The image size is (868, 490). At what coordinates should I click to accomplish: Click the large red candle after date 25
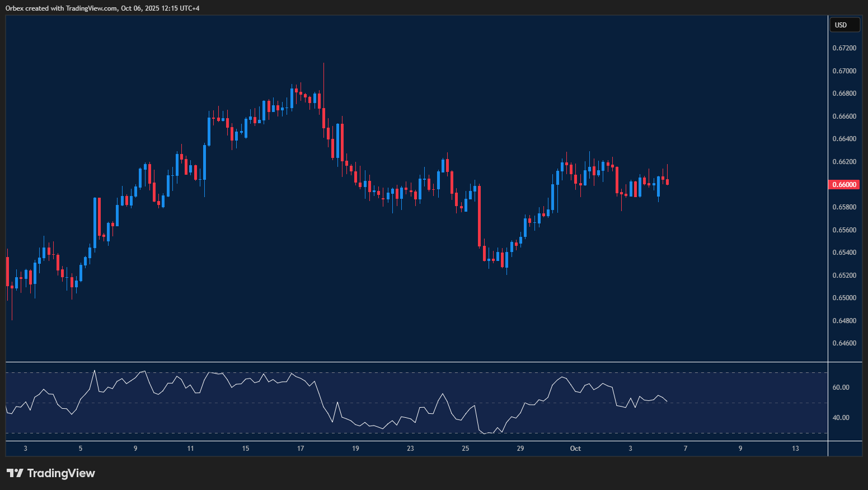[x=479, y=216]
